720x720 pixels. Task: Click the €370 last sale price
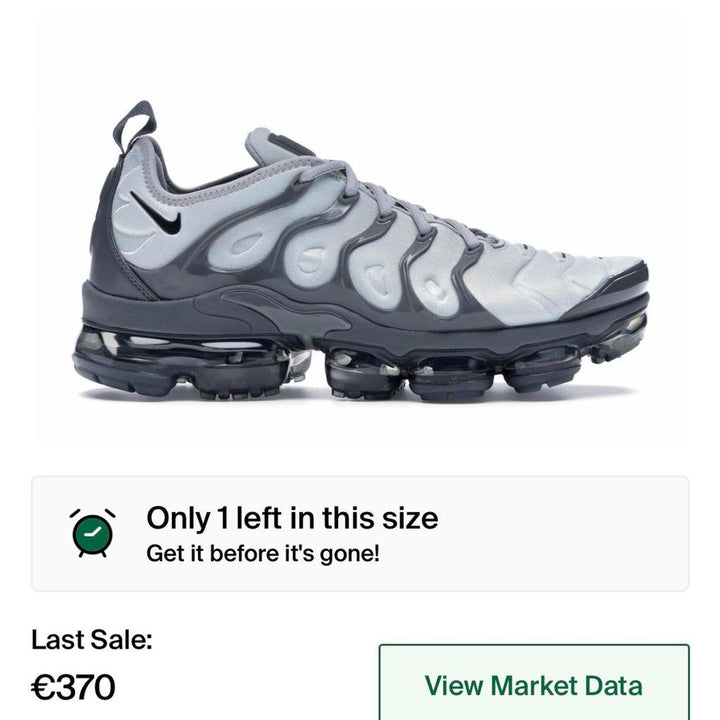tap(73, 687)
